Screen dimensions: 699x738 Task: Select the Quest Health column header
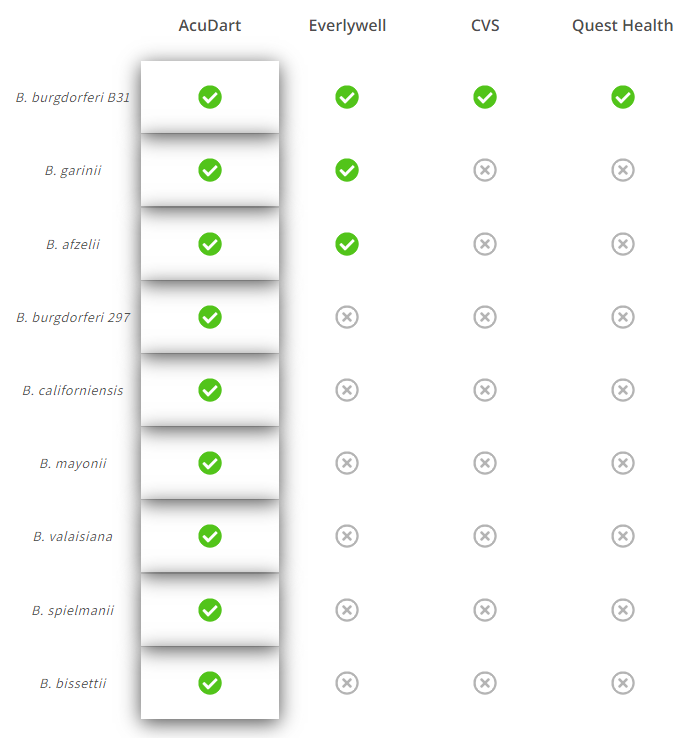[622, 25]
